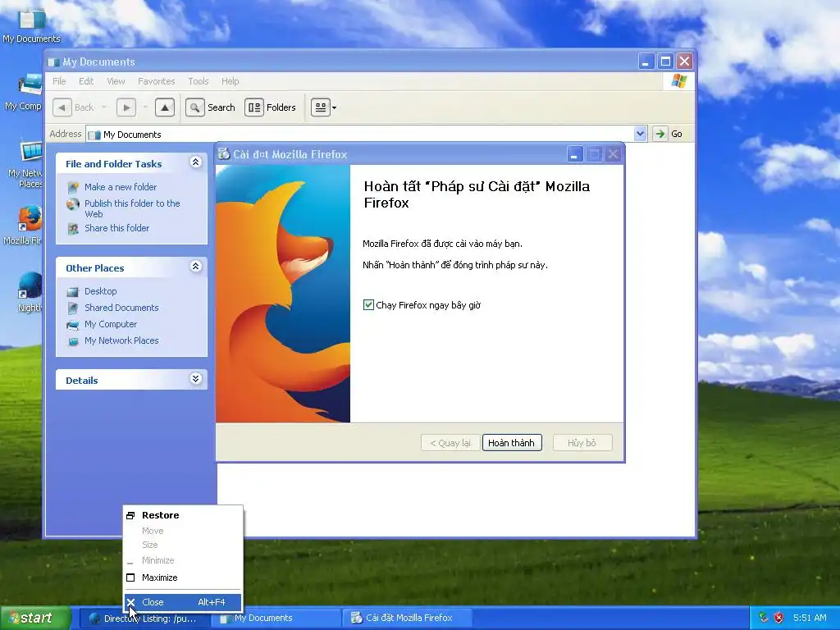Click the Shared Documents icon
Viewport: 840px width, 630px height.
pyautogui.click(x=73, y=308)
